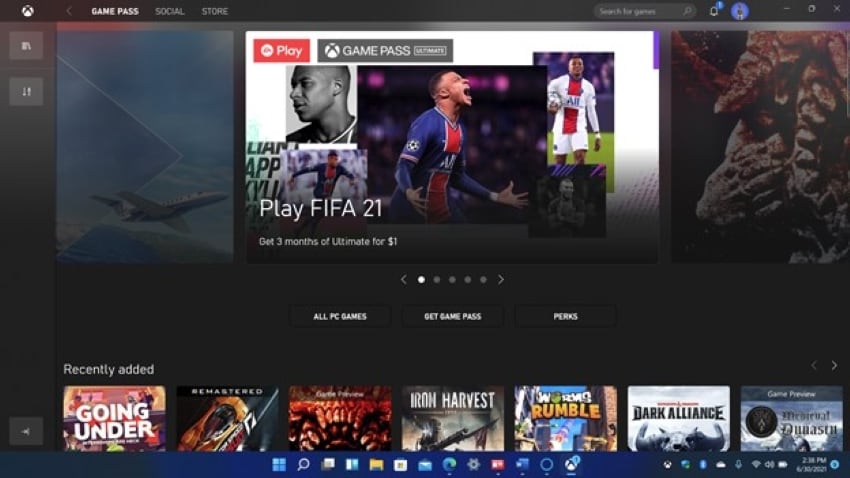Select the fourth carousel page dot
Screen dimensions: 850x478
(x=468, y=280)
